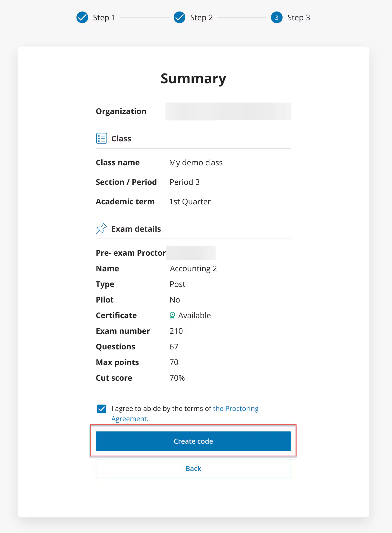Expand the Class section header
The width and height of the screenshot is (392, 533).
click(121, 138)
